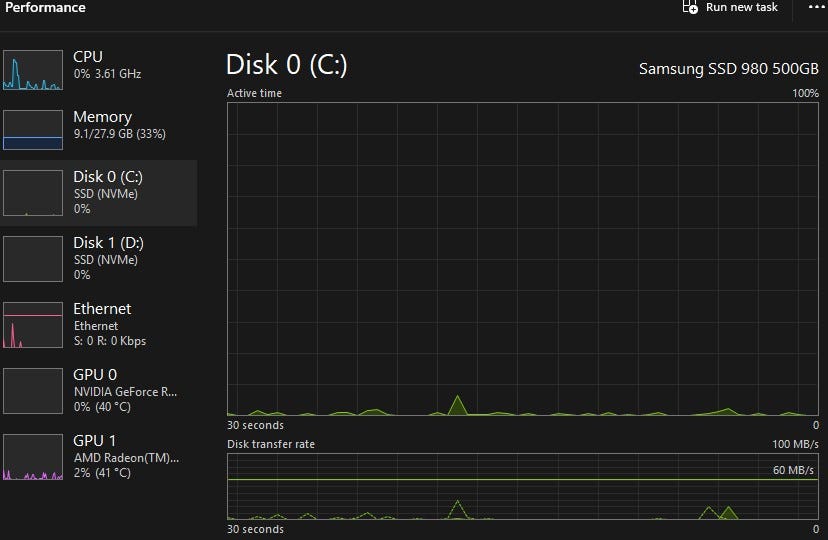Click the Samsung SSD 980 500GB label
The width and height of the screenshot is (828, 540).
[x=728, y=68]
